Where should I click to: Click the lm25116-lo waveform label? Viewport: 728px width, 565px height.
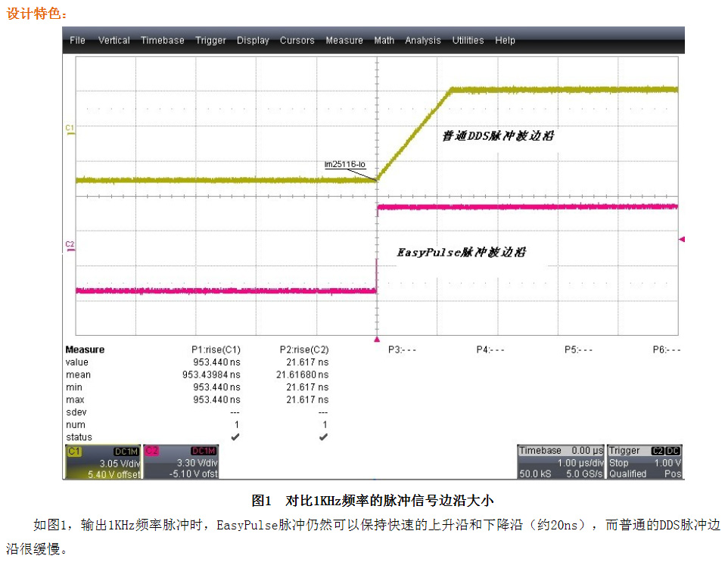click(344, 164)
